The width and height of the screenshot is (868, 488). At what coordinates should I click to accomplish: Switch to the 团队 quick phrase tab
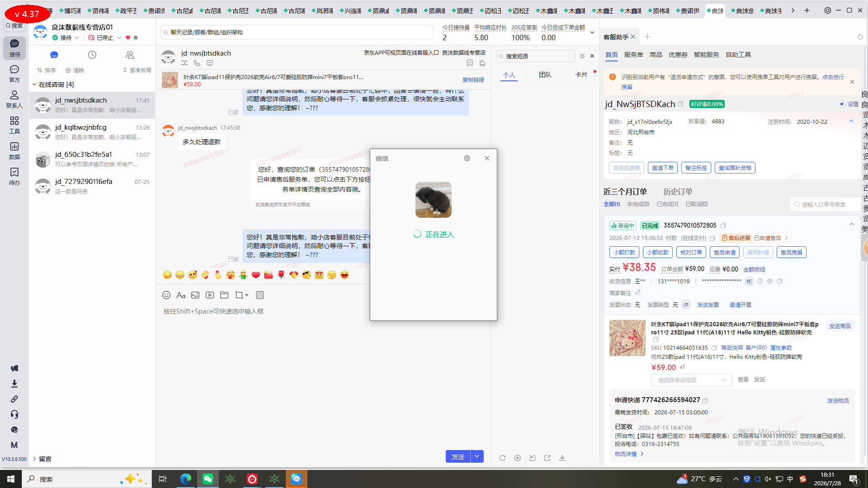point(545,75)
